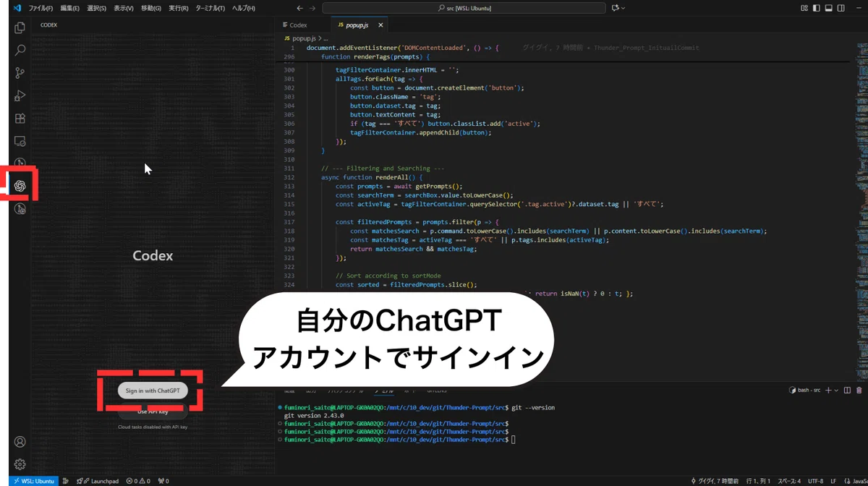The image size is (868, 486).
Task: Open the ヘルプ(H) menu
Action: 243,8
